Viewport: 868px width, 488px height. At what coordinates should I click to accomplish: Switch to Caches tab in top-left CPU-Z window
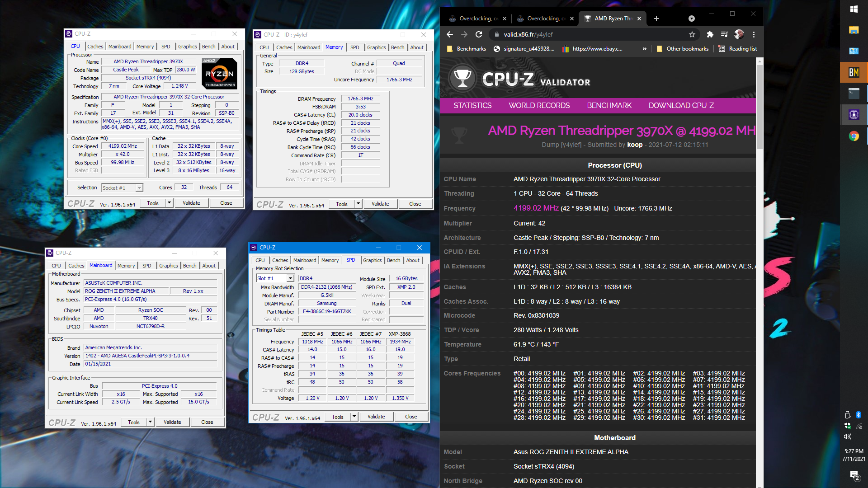click(95, 47)
